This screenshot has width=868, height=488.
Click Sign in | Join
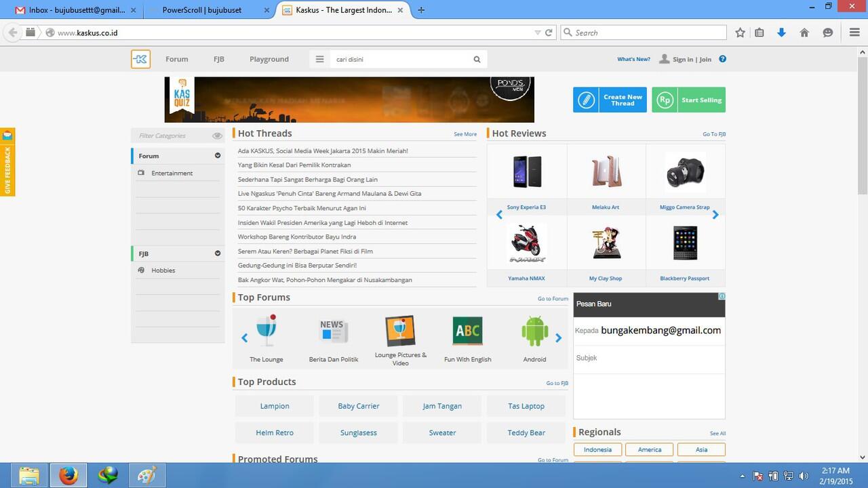686,59
